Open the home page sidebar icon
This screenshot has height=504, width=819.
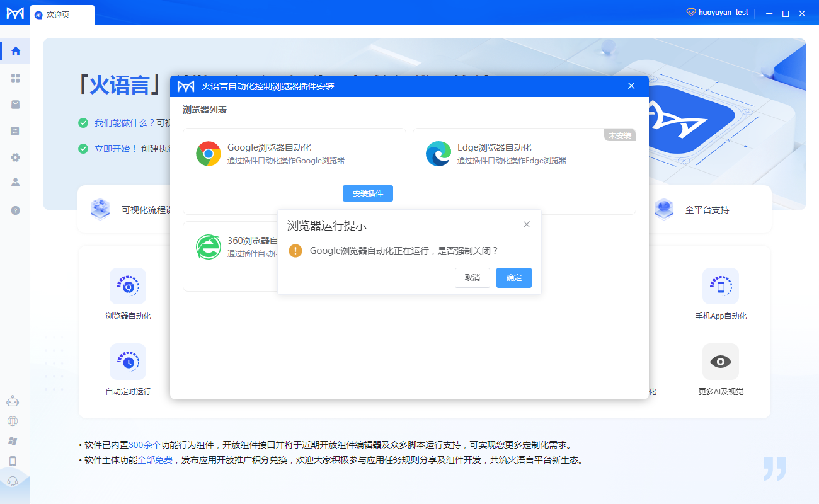[16, 51]
